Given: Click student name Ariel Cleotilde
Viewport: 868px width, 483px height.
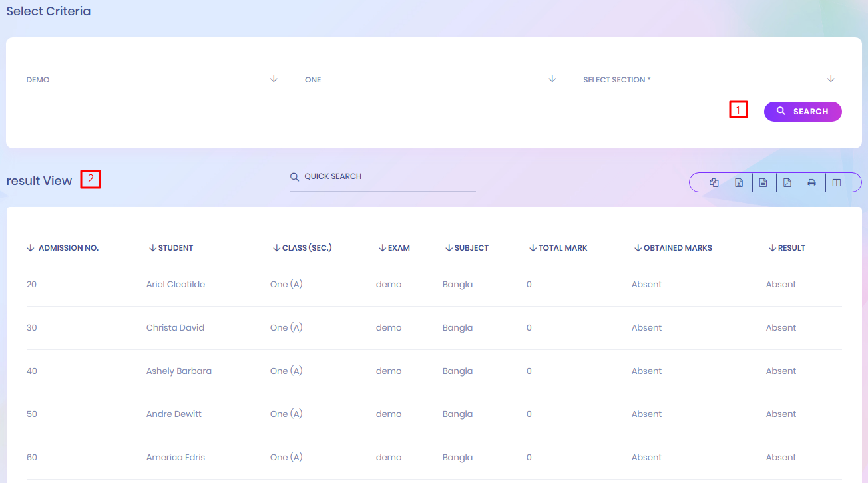Looking at the screenshot, I should 176,285.
